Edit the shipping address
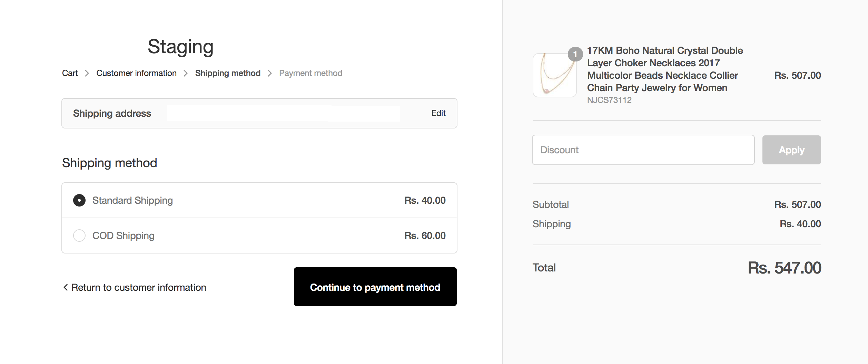The image size is (868, 364). pos(438,113)
